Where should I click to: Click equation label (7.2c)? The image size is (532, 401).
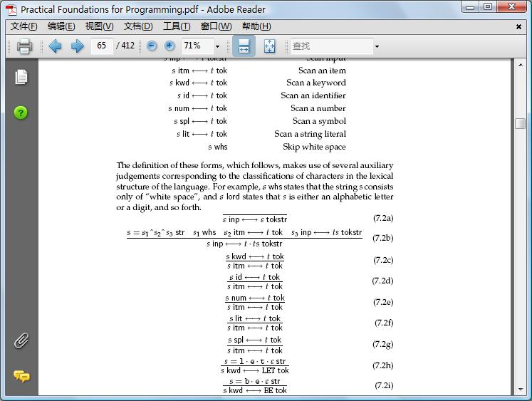pos(383,260)
